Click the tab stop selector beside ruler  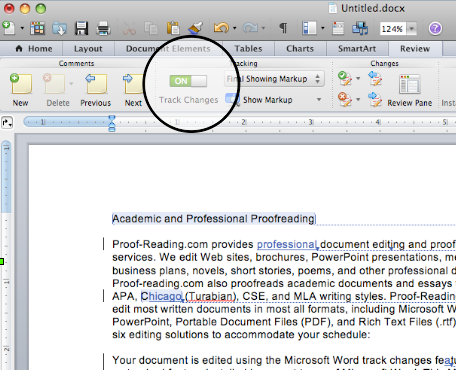pyautogui.click(x=7, y=123)
